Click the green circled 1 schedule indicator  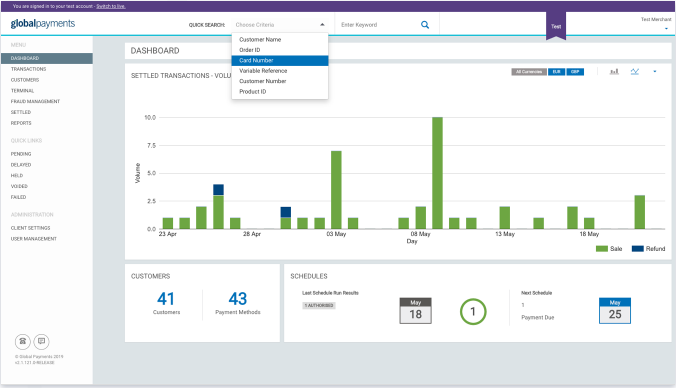(473, 311)
